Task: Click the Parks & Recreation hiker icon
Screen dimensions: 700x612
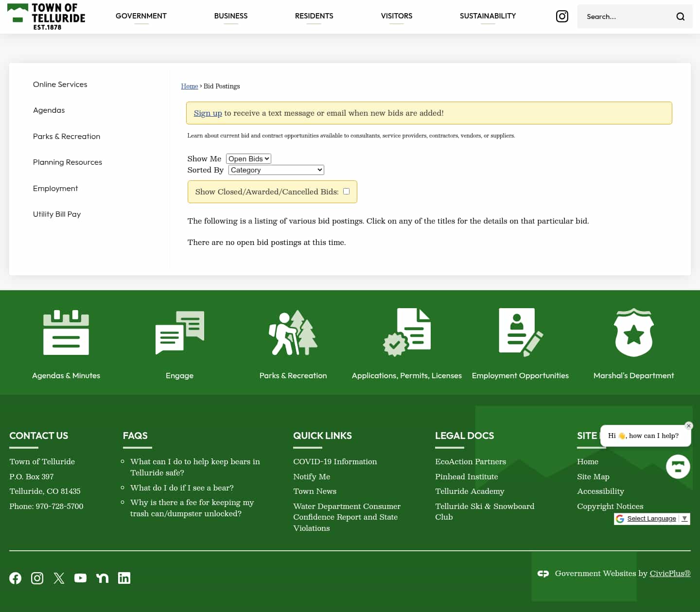Action: point(293,332)
